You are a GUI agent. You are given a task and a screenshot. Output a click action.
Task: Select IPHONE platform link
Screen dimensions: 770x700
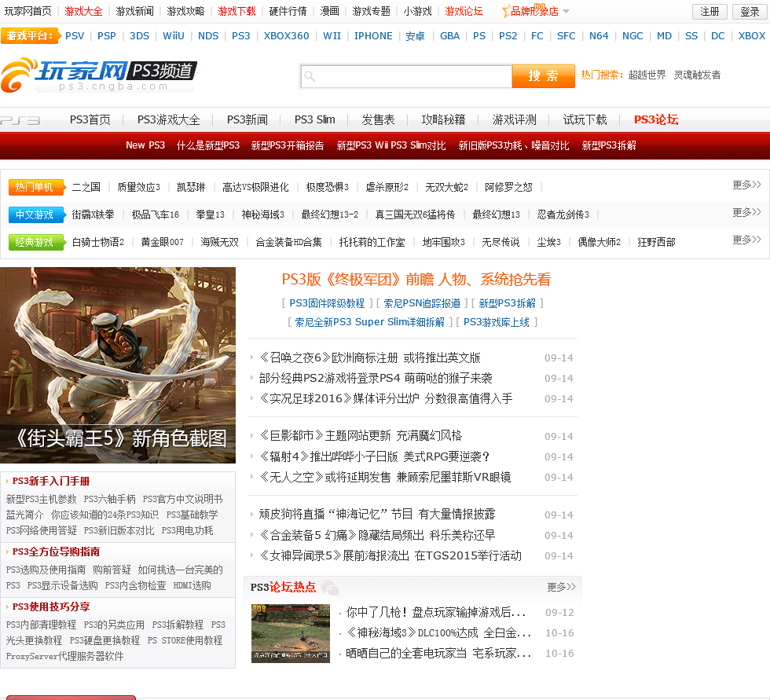(373, 36)
